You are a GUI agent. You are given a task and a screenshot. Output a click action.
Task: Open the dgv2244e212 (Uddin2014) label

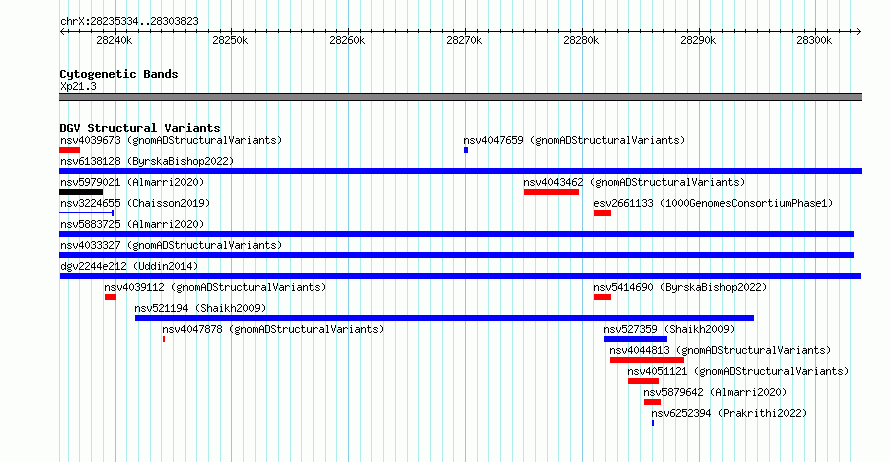129,266
